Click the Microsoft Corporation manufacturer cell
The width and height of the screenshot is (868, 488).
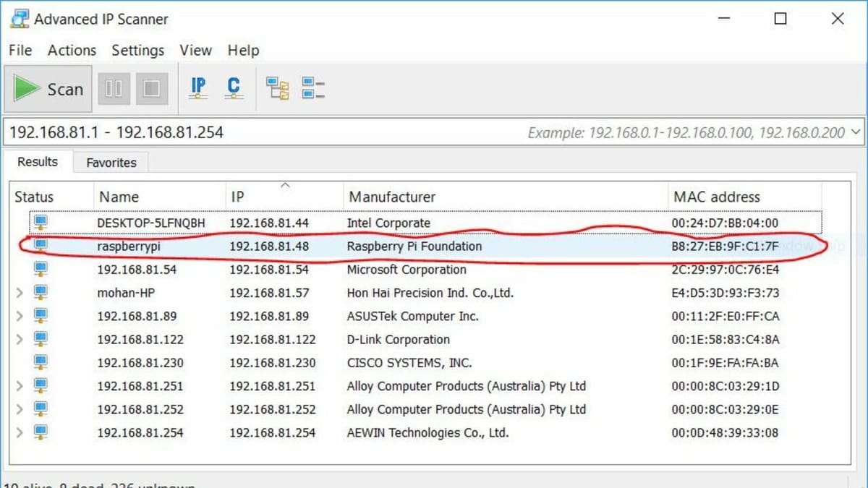(x=407, y=270)
